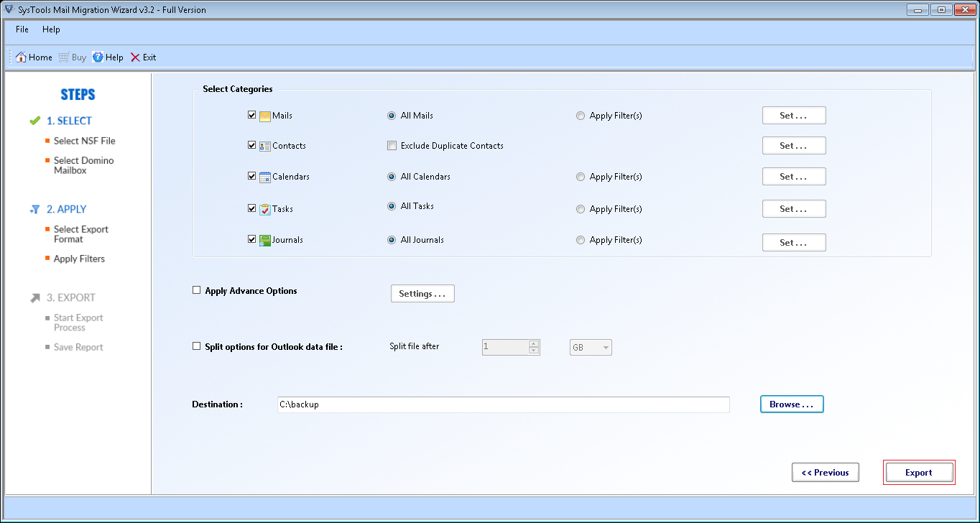This screenshot has width=980, height=523.
Task: Click the arrow icon beside 3. EXPORT
Action: tap(34, 297)
